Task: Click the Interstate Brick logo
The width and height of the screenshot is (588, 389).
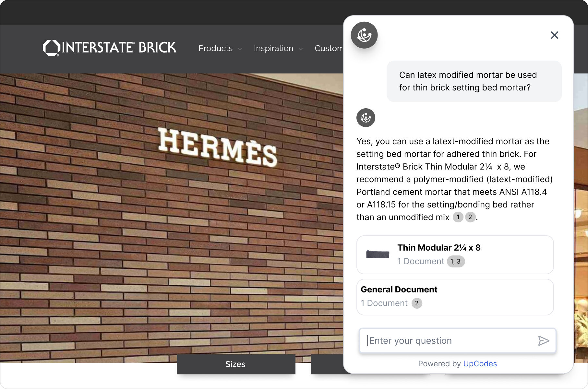Action: point(110,48)
